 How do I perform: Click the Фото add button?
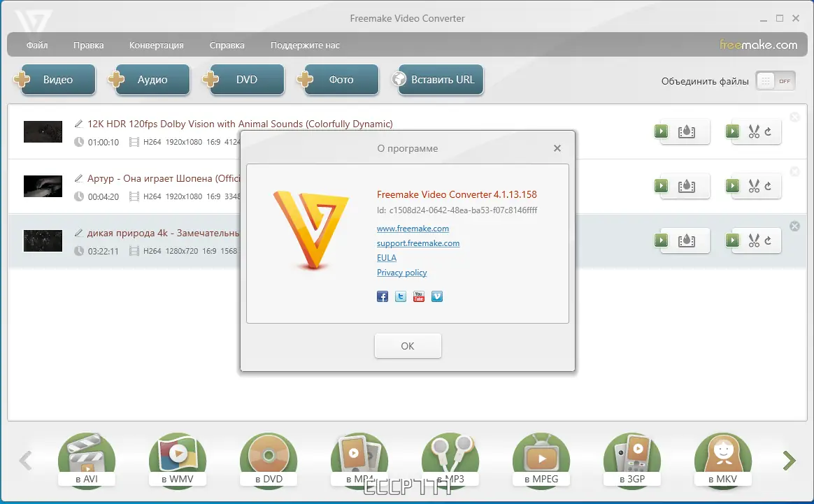coord(338,80)
